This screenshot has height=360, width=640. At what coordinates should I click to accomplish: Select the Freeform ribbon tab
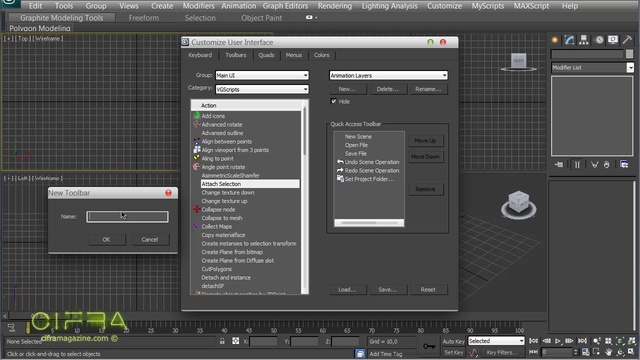click(x=144, y=18)
